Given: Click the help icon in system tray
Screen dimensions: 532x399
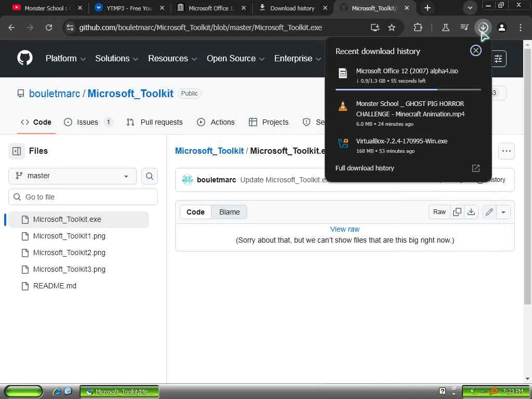Looking at the screenshot, I should click(442, 391).
